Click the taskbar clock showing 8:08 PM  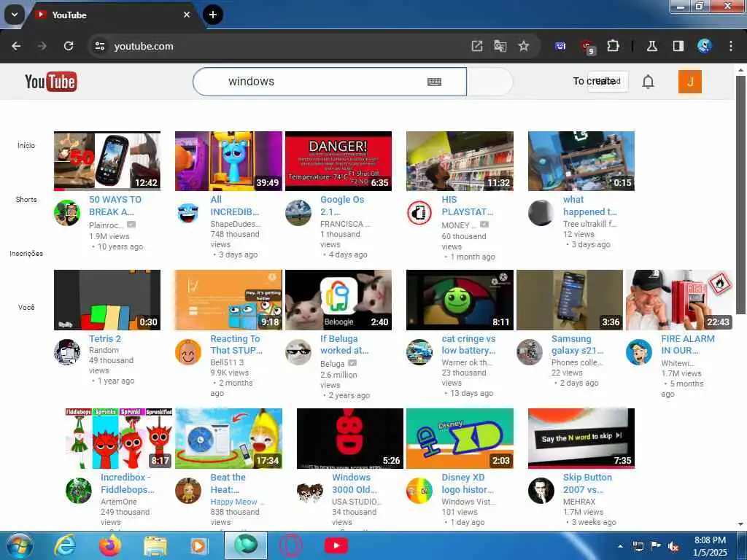[x=710, y=546]
